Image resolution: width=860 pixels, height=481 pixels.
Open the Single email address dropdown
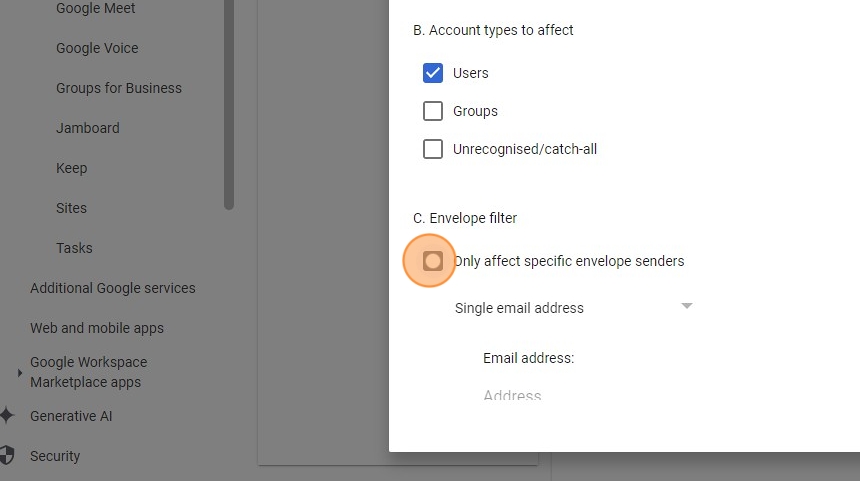(573, 308)
